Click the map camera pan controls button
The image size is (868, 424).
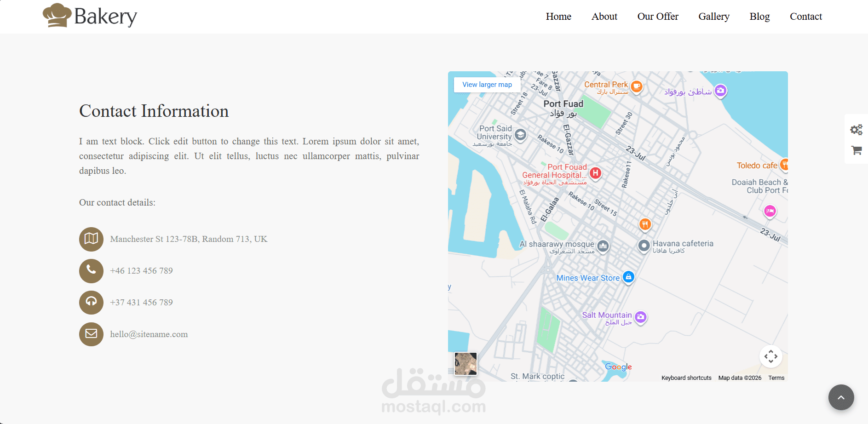pyautogui.click(x=771, y=356)
